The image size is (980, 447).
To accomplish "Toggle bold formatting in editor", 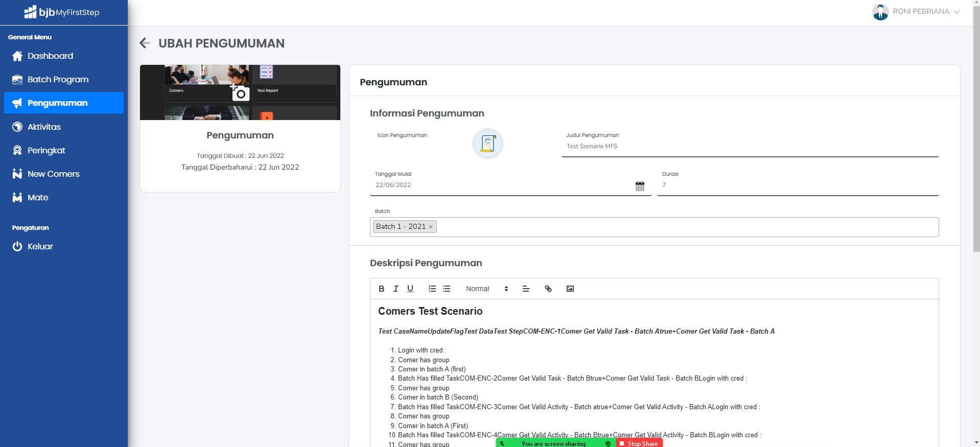I will point(381,289).
